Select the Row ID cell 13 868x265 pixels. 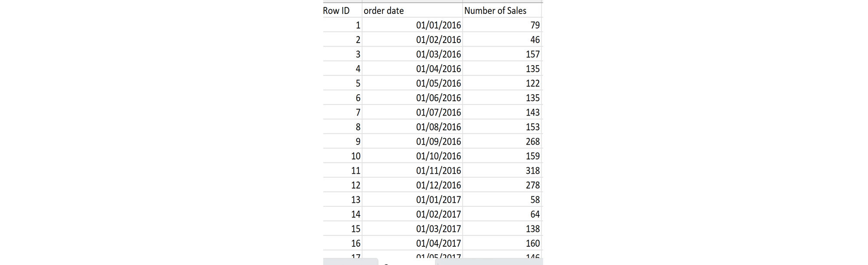(x=355, y=200)
